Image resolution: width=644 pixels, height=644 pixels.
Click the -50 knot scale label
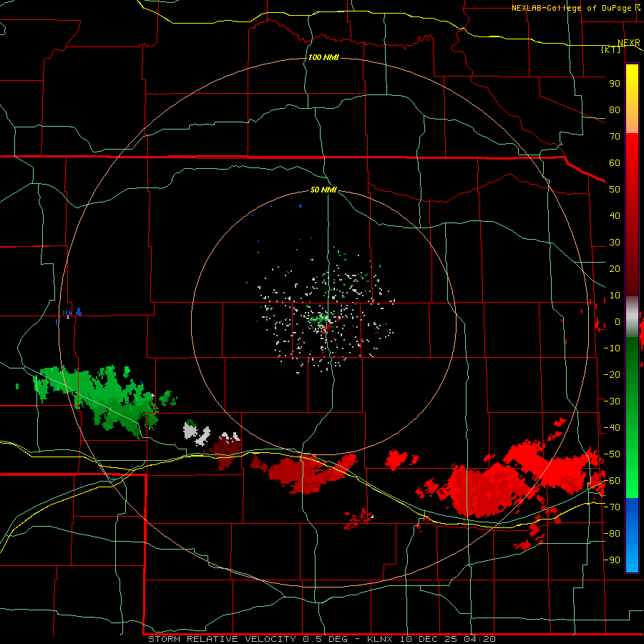(x=612, y=454)
